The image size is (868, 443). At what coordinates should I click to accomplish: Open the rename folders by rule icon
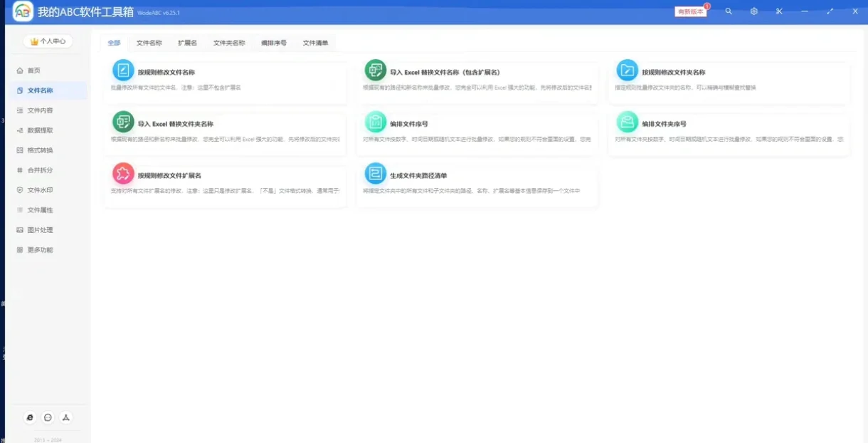(627, 70)
